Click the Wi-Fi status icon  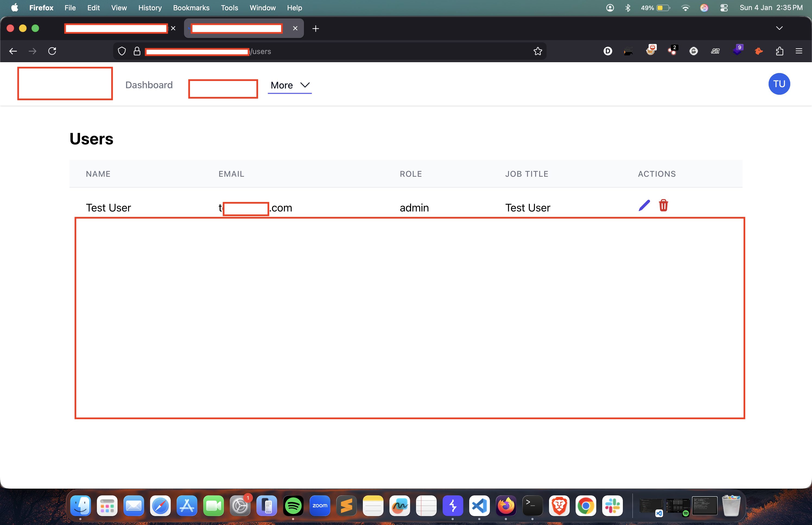coord(685,8)
